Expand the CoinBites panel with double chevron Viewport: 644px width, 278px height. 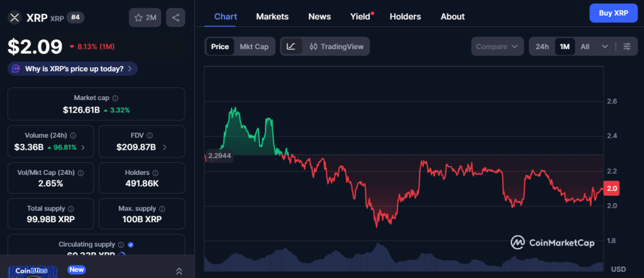179,271
